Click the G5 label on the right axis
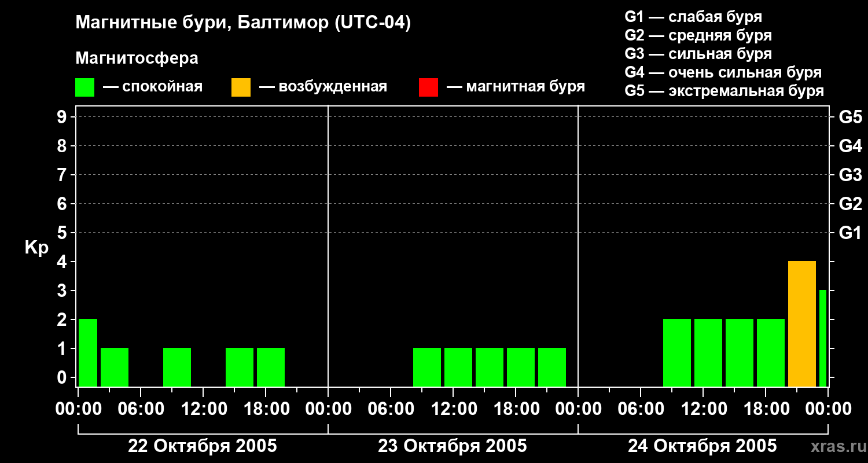This screenshot has width=868, height=463. tap(850, 117)
